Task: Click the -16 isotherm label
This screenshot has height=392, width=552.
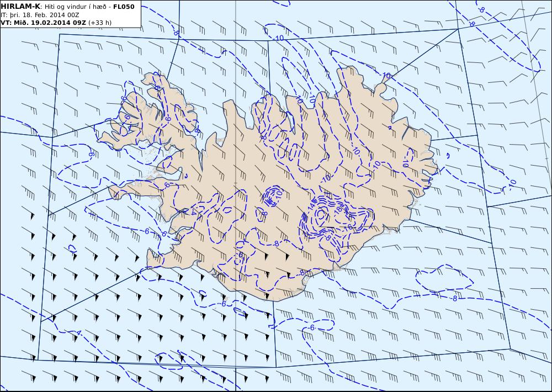Action: click(x=348, y=227)
